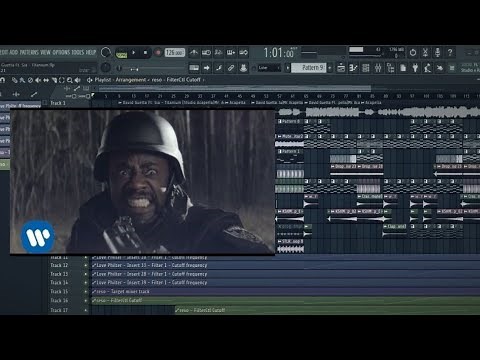Click the main pitch knob

click(x=106, y=68)
